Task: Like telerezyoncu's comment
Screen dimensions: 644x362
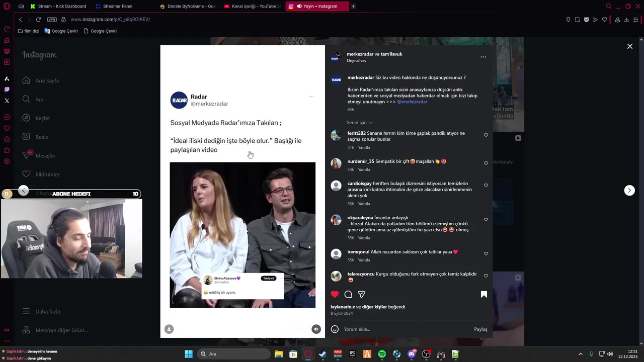Action: pyautogui.click(x=486, y=276)
